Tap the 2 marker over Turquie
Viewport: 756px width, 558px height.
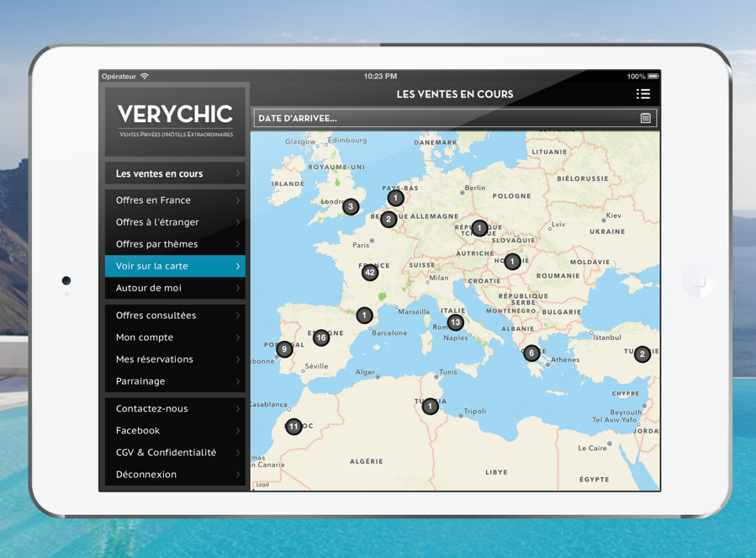[x=642, y=353]
